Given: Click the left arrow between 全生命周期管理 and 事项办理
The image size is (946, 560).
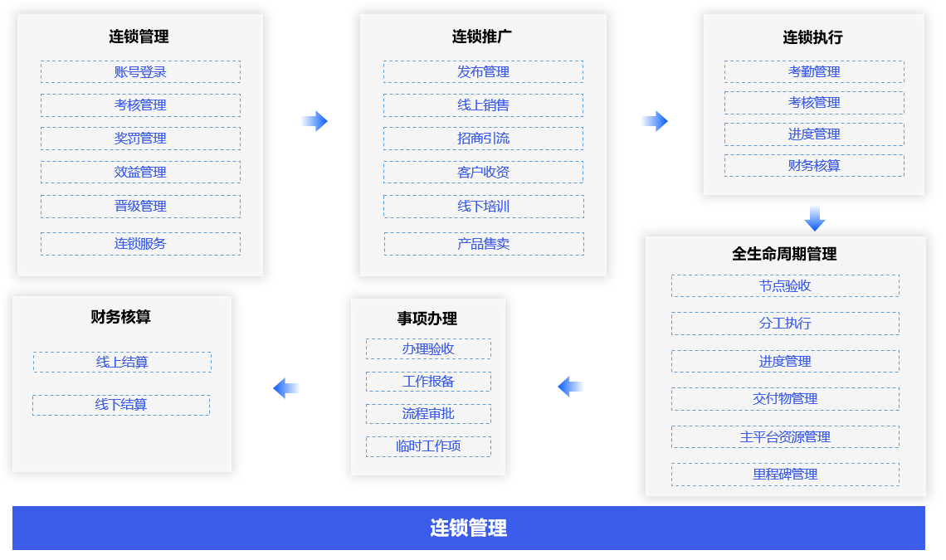Looking at the screenshot, I should pos(570,387).
